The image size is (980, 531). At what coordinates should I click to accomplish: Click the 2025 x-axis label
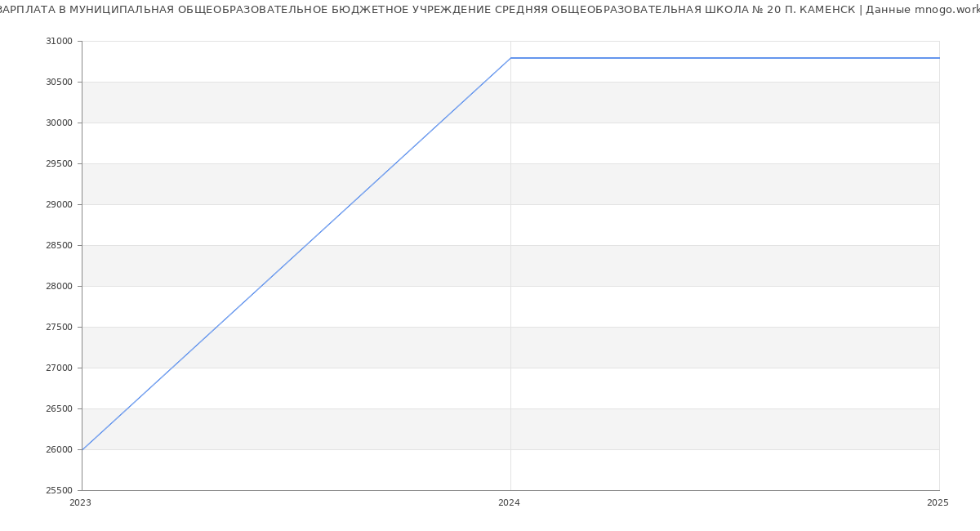click(938, 502)
